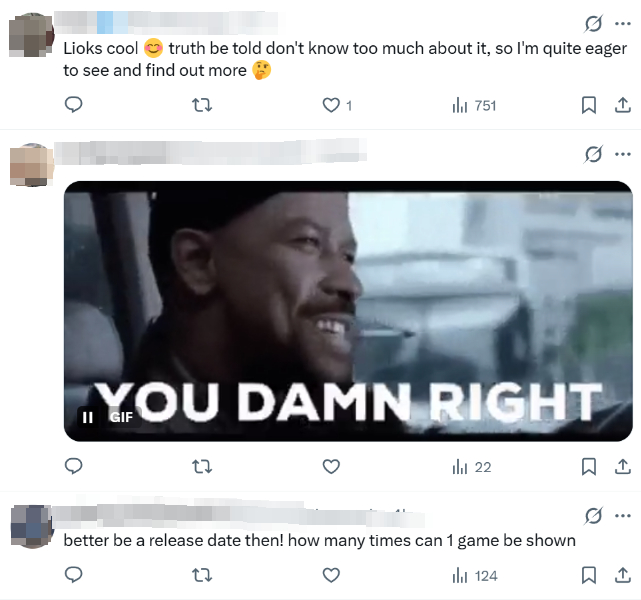
Task: Reply to the 'Lioks cool' tweet
Action: pos(74,105)
